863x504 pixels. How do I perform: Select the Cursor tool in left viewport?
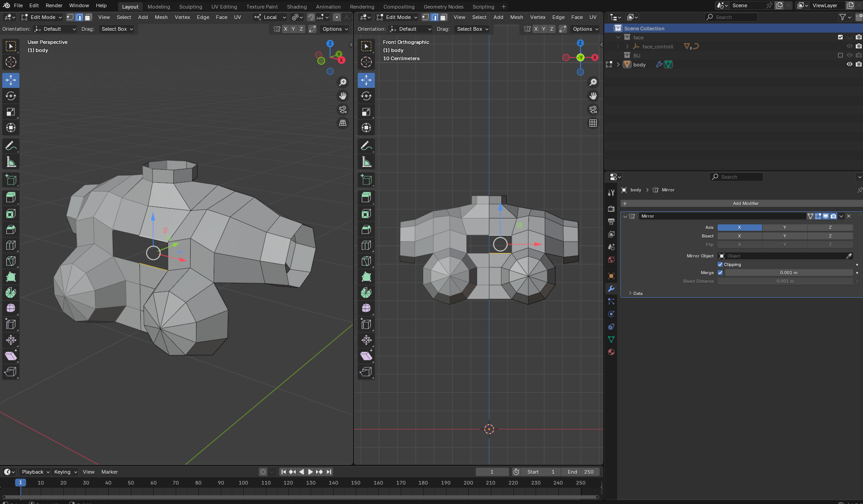click(11, 62)
